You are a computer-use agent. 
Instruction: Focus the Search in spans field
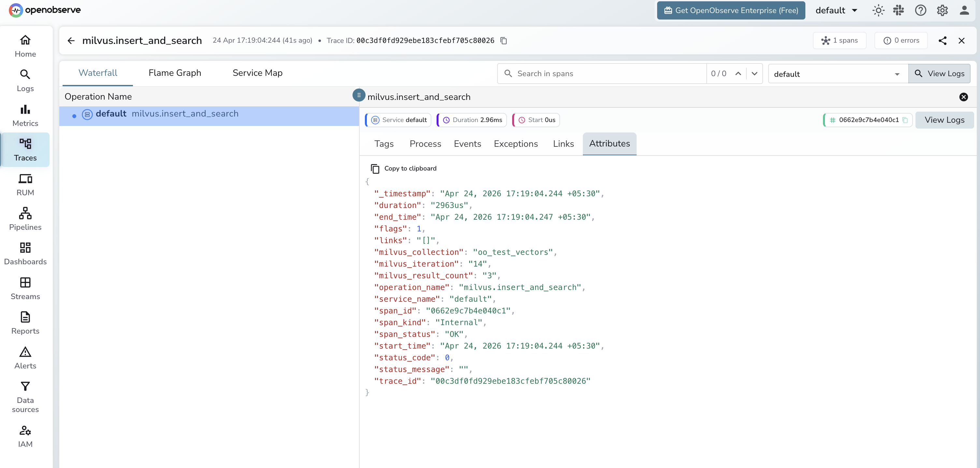click(x=601, y=74)
